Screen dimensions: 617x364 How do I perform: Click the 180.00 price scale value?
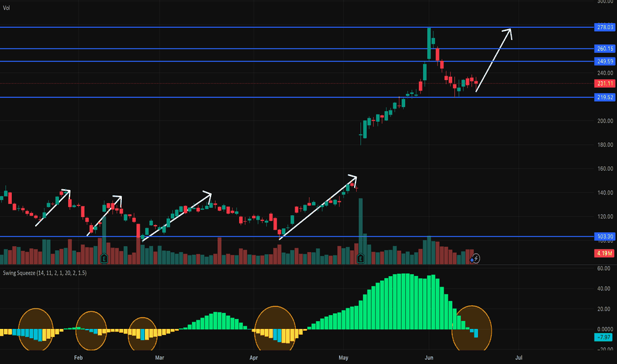coord(605,145)
